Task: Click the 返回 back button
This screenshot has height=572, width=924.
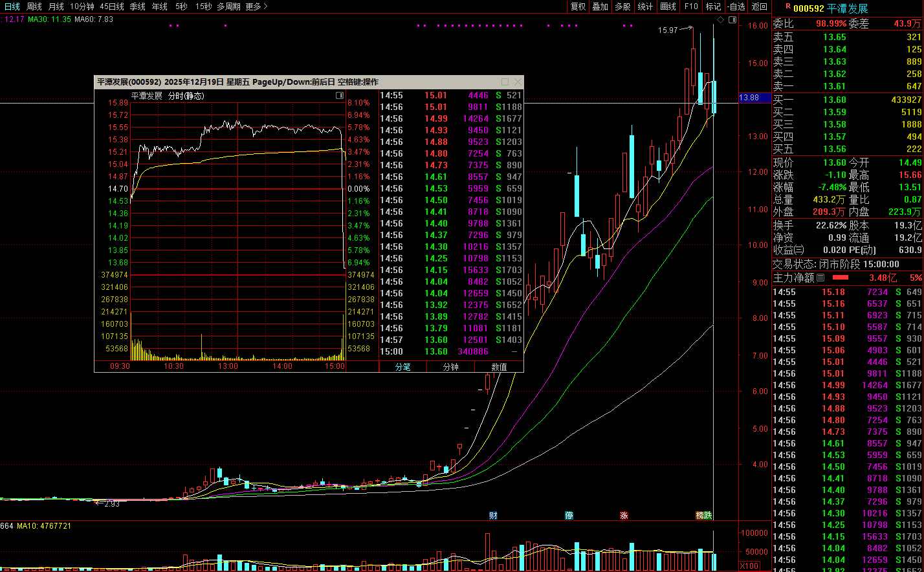Action: (760, 6)
